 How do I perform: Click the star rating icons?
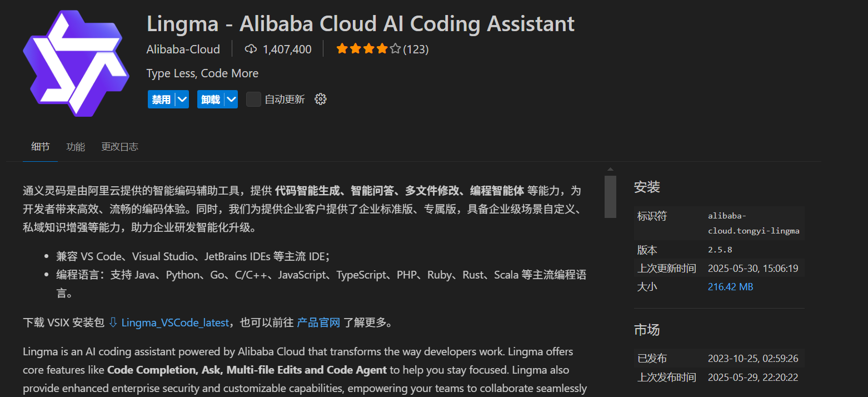tap(368, 49)
